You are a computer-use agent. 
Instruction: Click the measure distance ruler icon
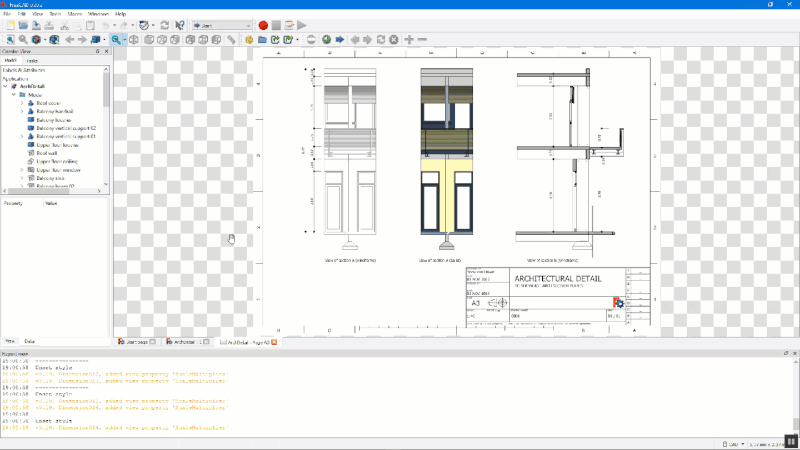coord(231,40)
